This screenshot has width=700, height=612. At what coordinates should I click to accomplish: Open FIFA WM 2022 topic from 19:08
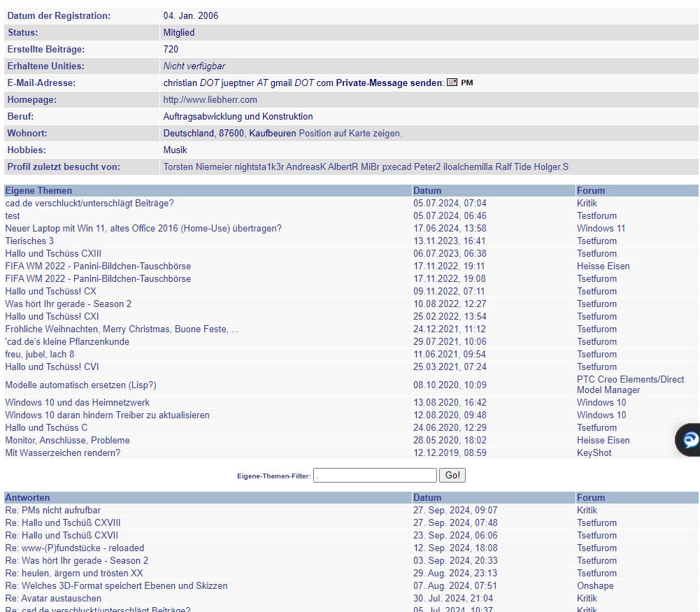click(x=98, y=278)
